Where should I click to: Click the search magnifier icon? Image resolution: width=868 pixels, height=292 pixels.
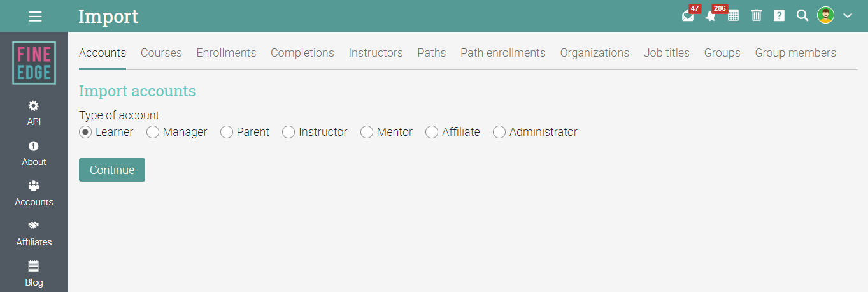[x=802, y=16]
